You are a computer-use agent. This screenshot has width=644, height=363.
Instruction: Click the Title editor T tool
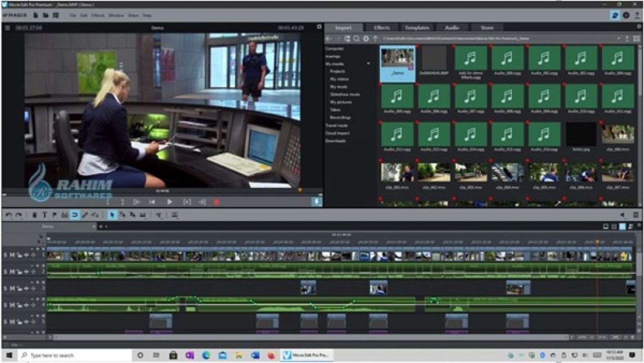pyautogui.click(x=44, y=215)
